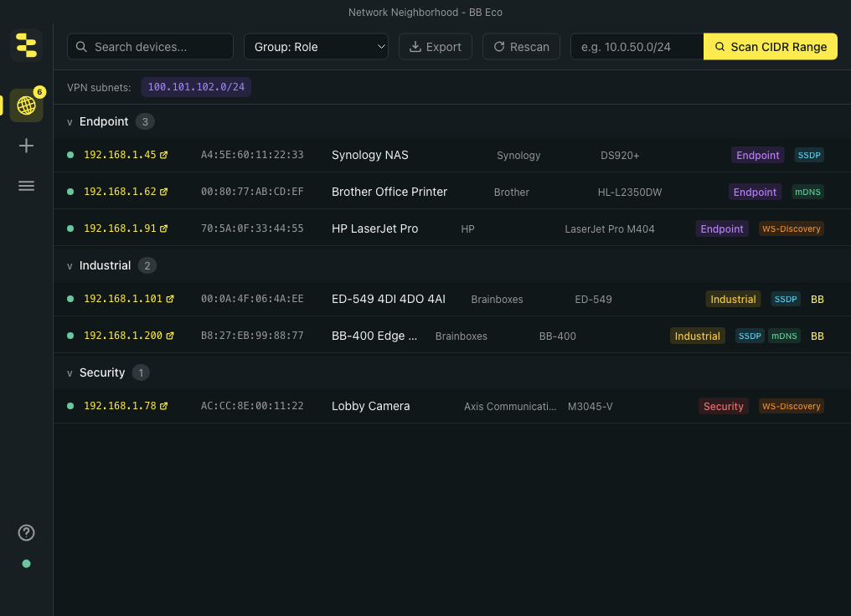The height and width of the screenshot is (616, 851).
Task: Open external link icon for 192.168.1.101
Action: [170, 299]
